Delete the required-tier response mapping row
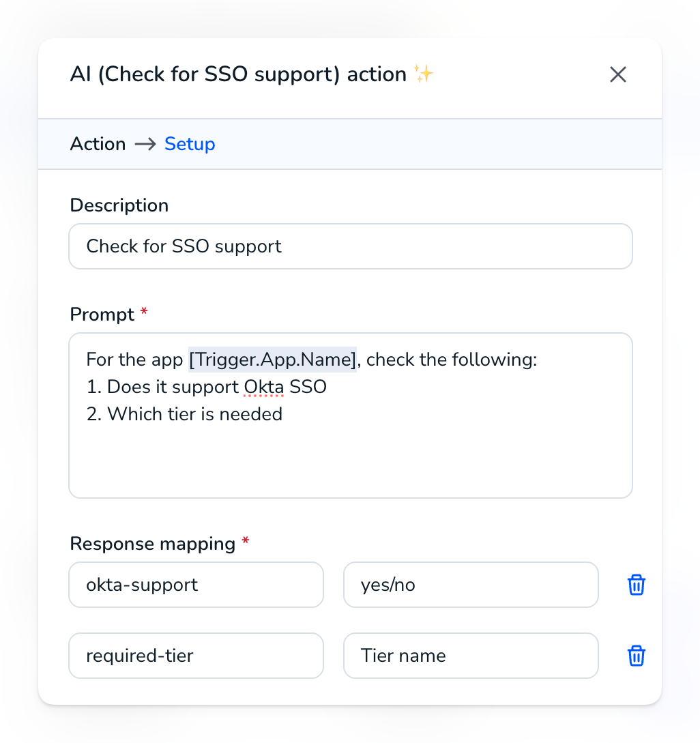This screenshot has width=700, height=743. (x=636, y=656)
